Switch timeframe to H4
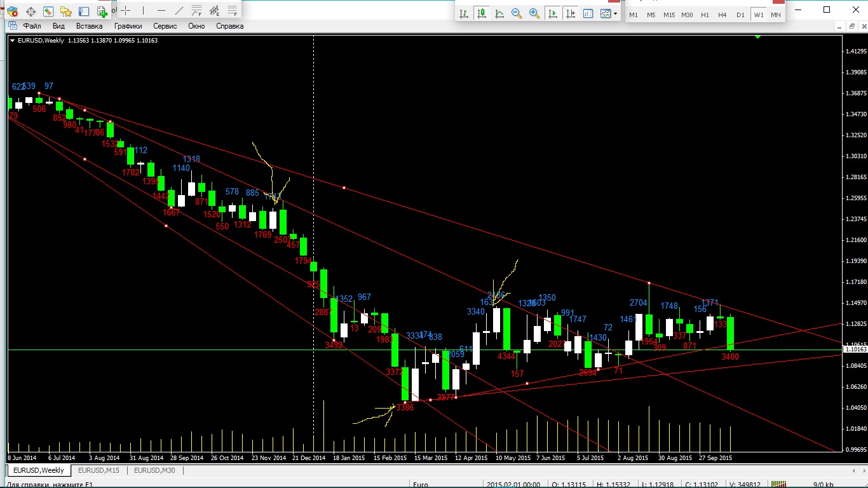 coord(722,15)
